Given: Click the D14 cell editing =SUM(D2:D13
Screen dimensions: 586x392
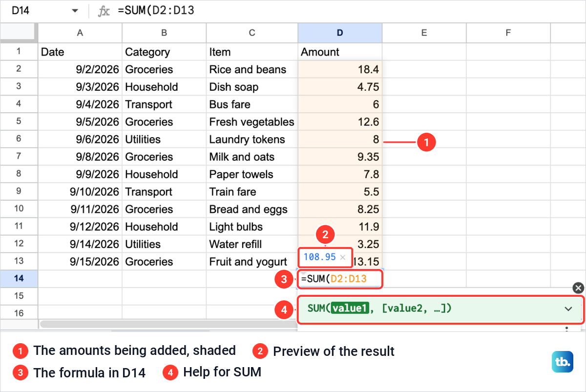Looking at the screenshot, I should 340,279.
